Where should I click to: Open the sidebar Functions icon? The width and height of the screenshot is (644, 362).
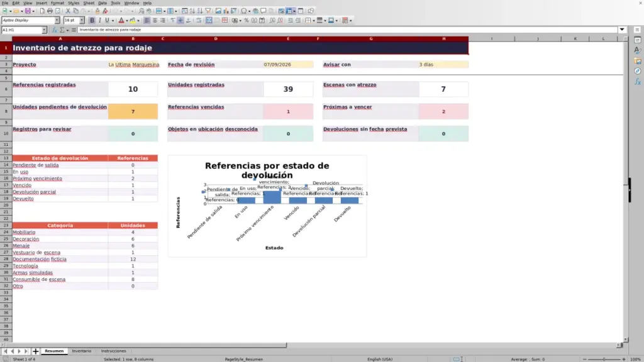tap(638, 82)
